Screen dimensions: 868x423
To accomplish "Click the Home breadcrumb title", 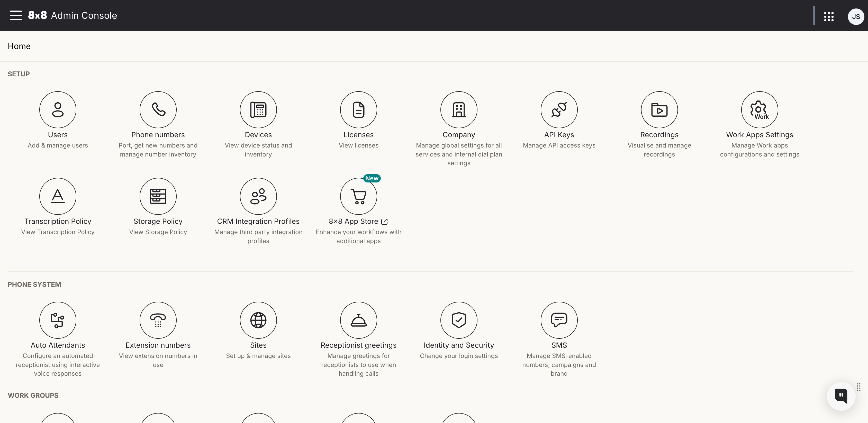I will 19,46.
